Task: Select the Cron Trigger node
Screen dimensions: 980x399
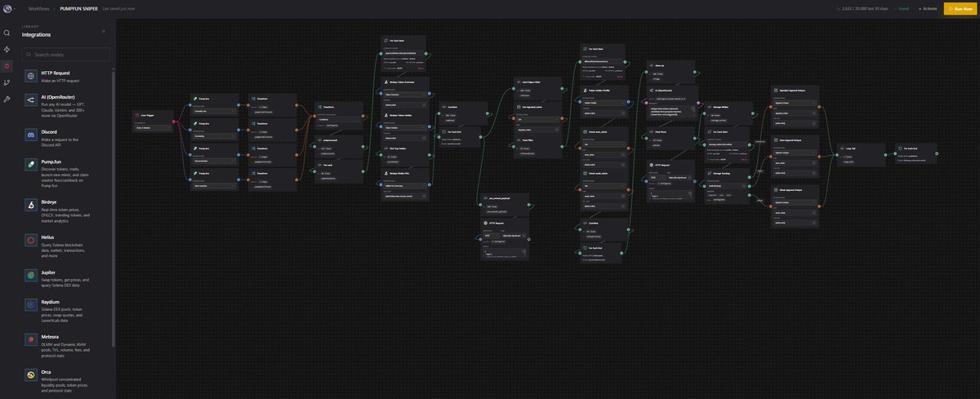Action: (x=152, y=122)
